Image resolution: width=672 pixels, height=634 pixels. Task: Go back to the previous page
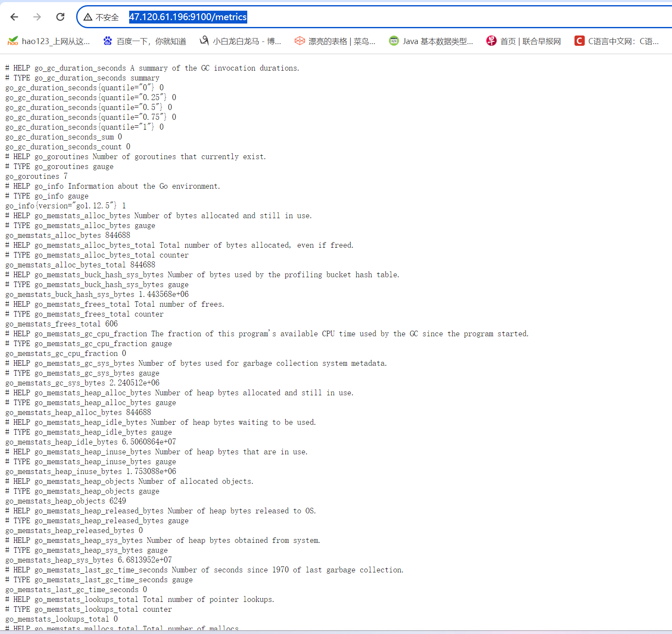pos(14,17)
